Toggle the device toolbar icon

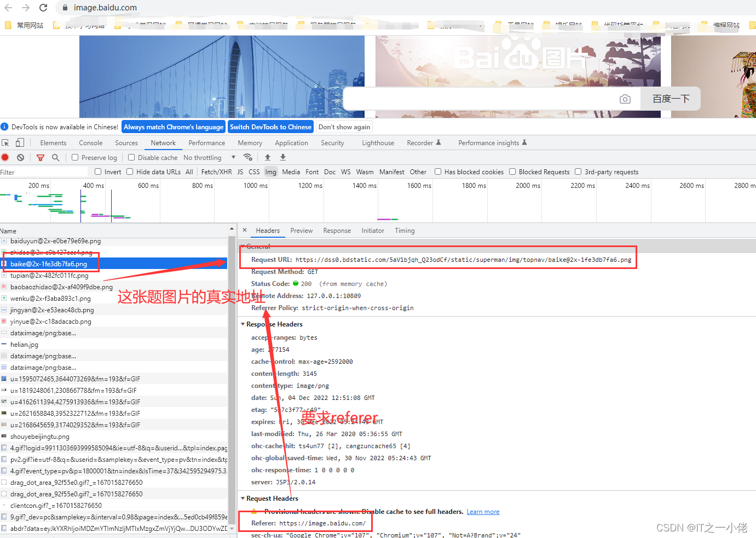click(x=20, y=142)
